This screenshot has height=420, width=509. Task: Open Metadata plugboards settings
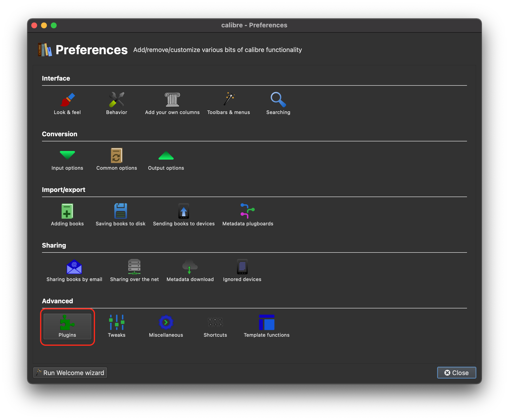pyautogui.click(x=248, y=214)
